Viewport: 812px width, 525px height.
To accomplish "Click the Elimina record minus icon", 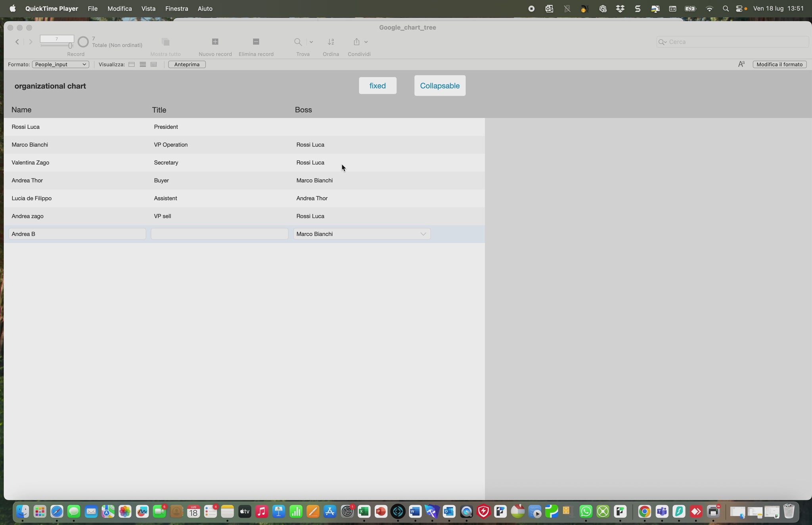I will click(256, 42).
